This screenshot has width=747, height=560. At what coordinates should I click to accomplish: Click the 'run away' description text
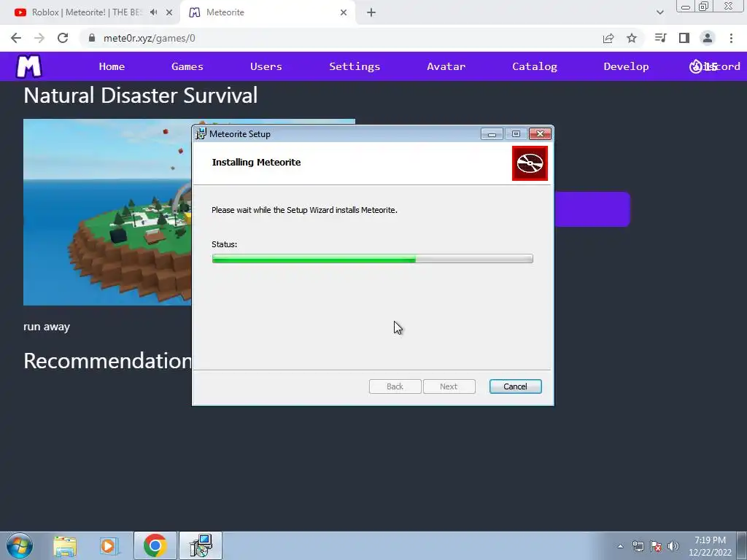point(47,327)
